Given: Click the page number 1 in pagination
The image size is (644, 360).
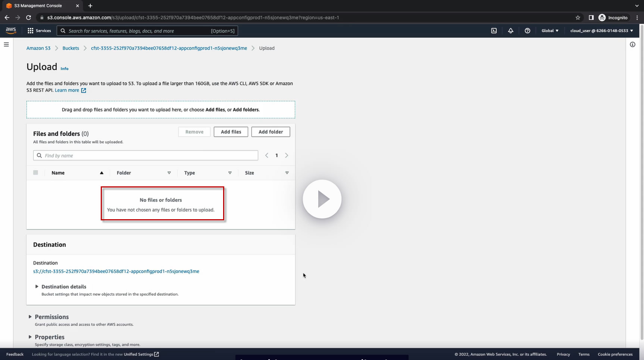Looking at the screenshot, I should (x=276, y=155).
